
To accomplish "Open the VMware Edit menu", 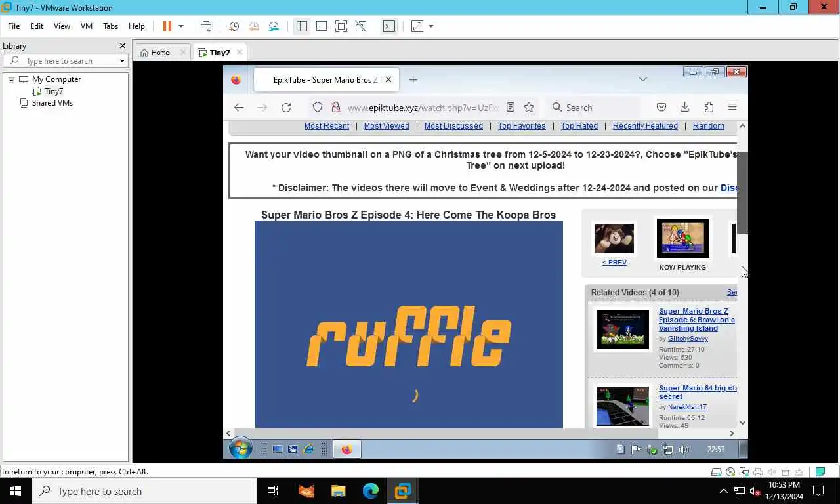I will point(37,26).
